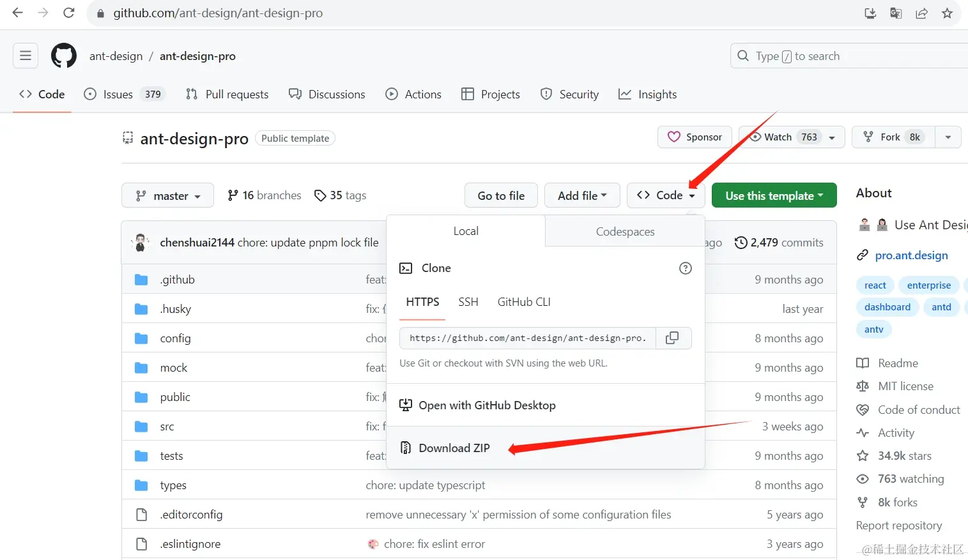Click the .editorconfig file icon
The width and height of the screenshot is (968, 560).
[141, 515]
